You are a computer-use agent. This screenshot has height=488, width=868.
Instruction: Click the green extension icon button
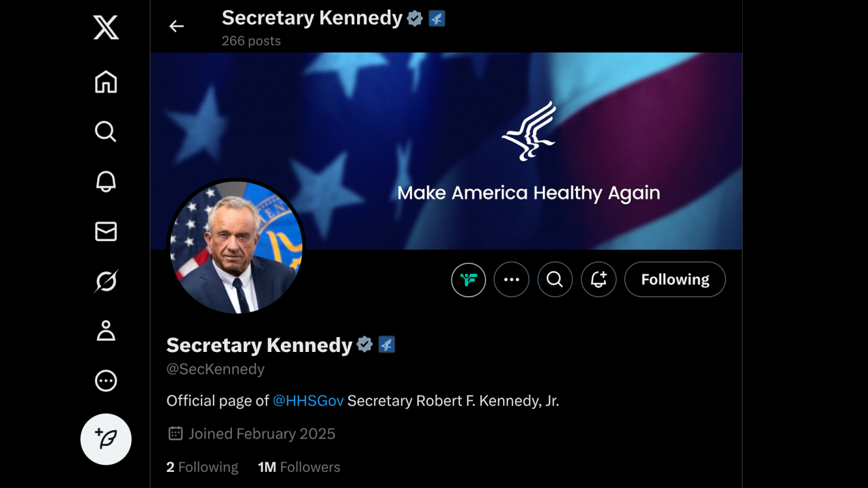[x=469, y=279]
